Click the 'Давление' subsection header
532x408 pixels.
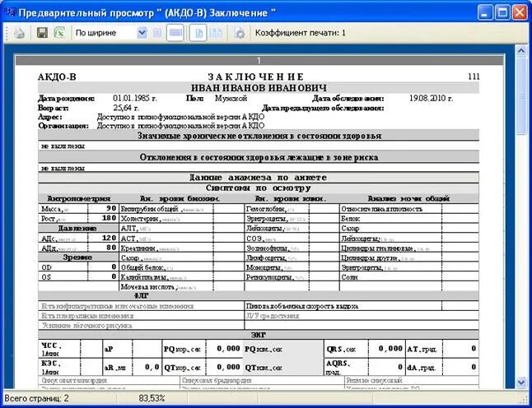(77, 229)
